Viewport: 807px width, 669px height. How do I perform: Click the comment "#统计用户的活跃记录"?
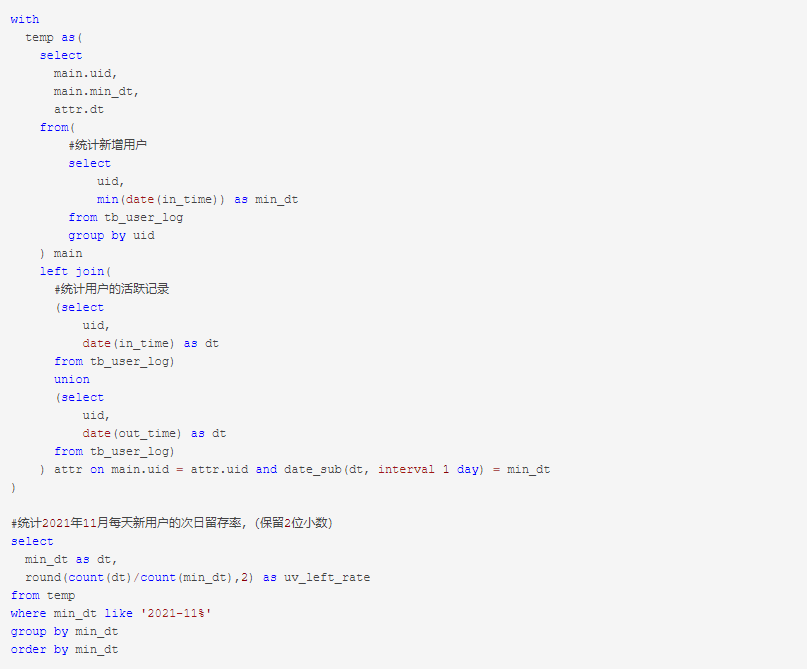pos(112,289)
